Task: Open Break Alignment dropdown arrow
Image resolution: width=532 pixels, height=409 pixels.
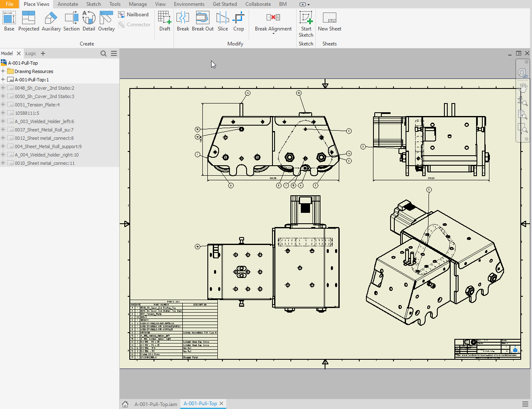Action: point(273,34)
